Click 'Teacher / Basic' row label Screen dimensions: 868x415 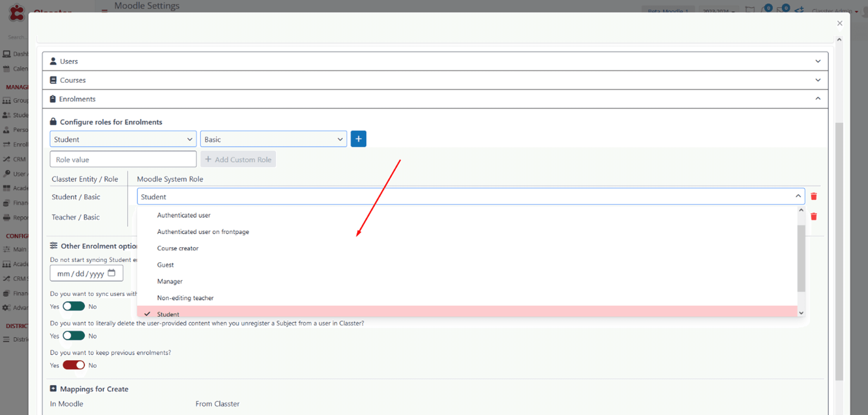(x=76, y=217)
